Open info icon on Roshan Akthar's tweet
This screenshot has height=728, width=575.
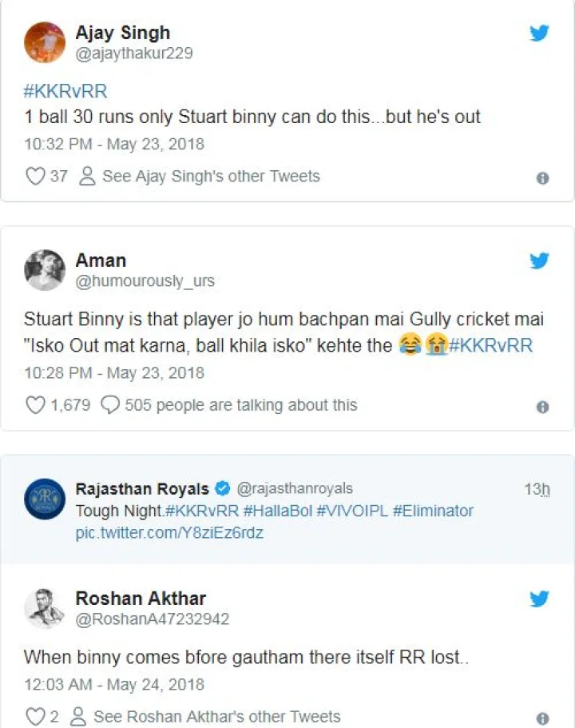tap(542, 718)
